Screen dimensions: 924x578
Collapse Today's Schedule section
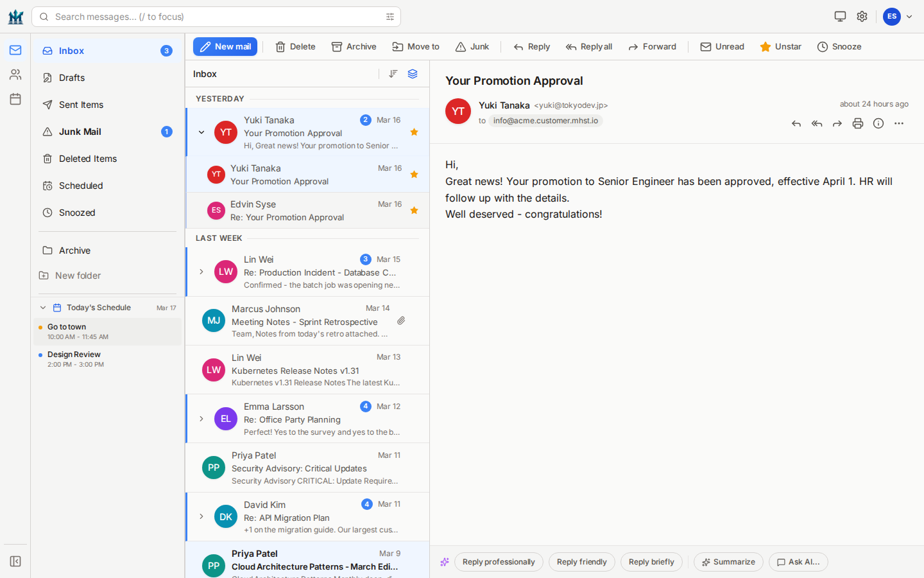click(x=43, y=307)
